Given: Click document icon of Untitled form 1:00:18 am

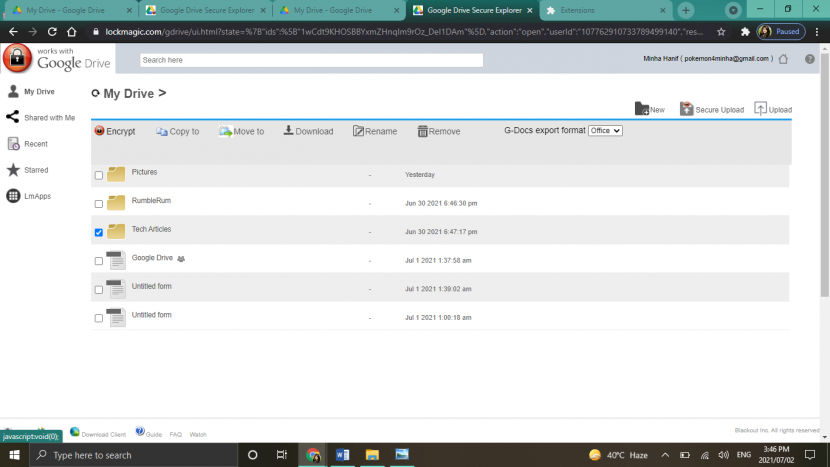Looking at the screenshot, I should (116, 317).
